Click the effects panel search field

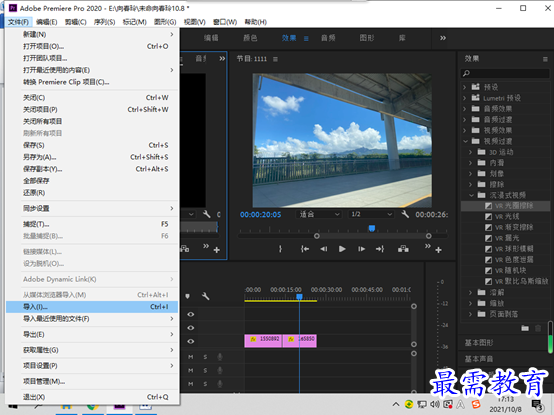click(x=506, y=73)
